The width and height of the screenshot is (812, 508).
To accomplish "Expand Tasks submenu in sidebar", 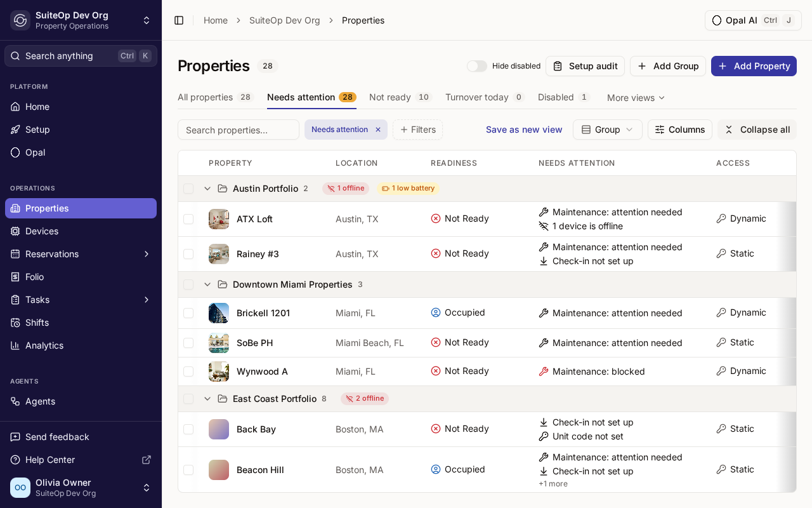I will tap(147, 300).
